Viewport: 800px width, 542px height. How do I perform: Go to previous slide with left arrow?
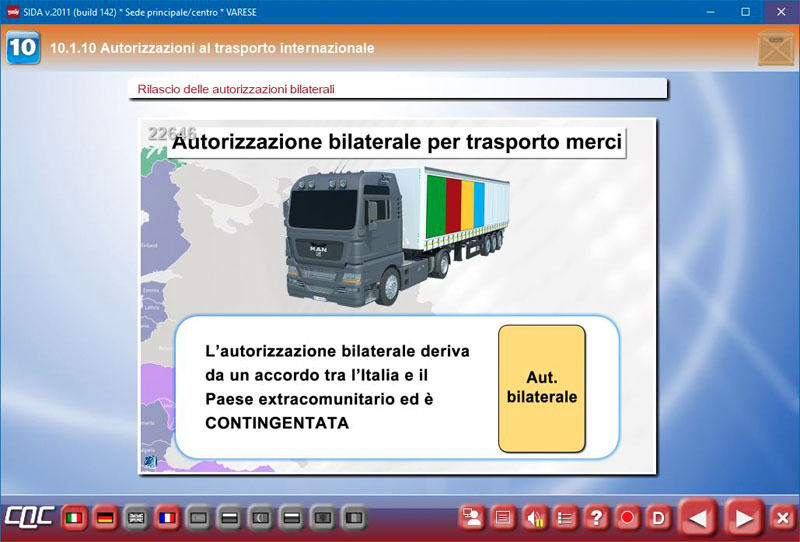pos(699,518)
